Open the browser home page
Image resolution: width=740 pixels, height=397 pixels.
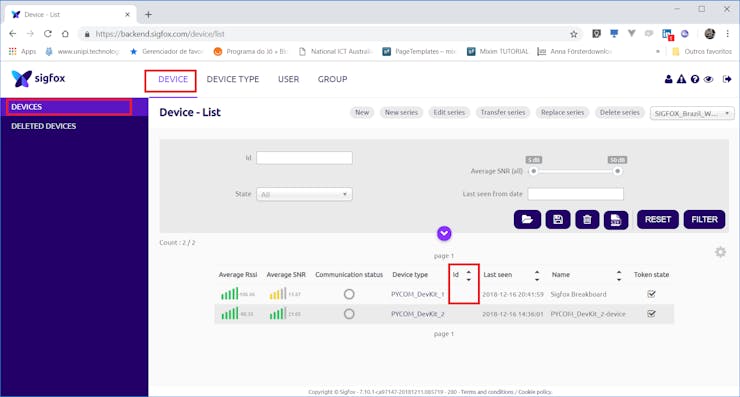[65, 34]
